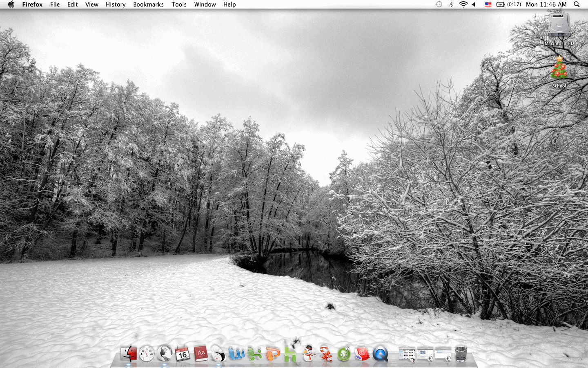Open the green h app in the dock
The width and height of the screenshot is (588, 368).
(290, 354)
